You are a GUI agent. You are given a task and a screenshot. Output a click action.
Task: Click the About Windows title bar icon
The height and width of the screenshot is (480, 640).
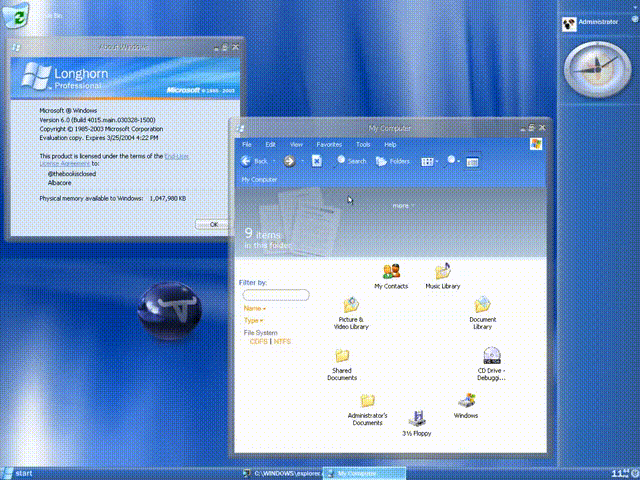coord(16,47)
